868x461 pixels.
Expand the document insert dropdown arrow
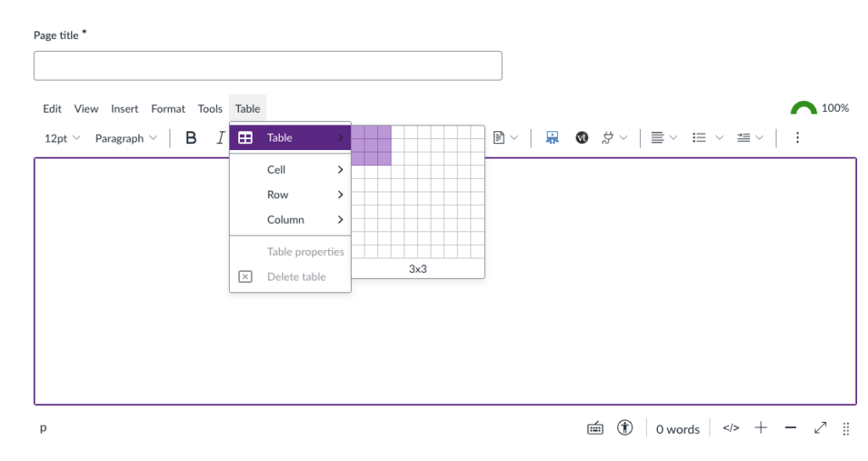click(x=515, y=138)
